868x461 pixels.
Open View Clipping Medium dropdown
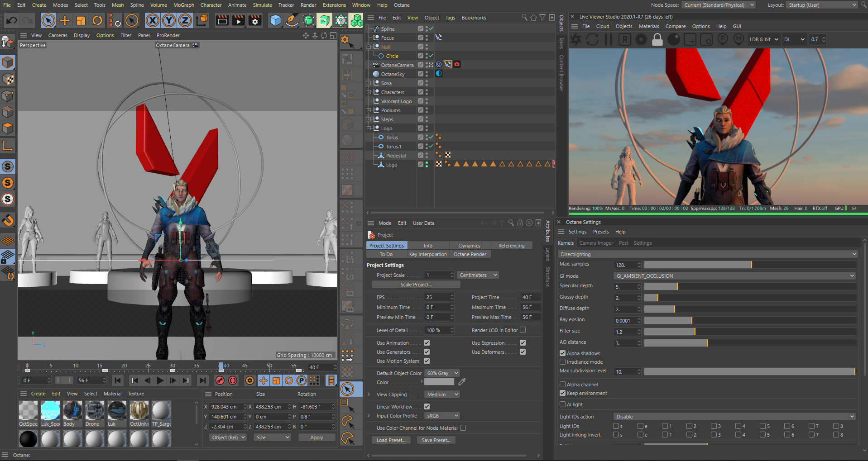(442, 394)
